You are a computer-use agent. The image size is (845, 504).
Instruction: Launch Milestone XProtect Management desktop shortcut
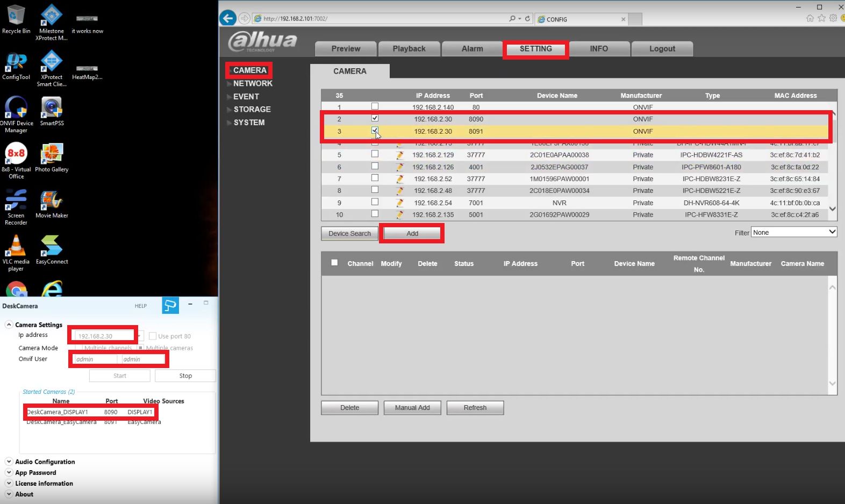click(52, 22)
